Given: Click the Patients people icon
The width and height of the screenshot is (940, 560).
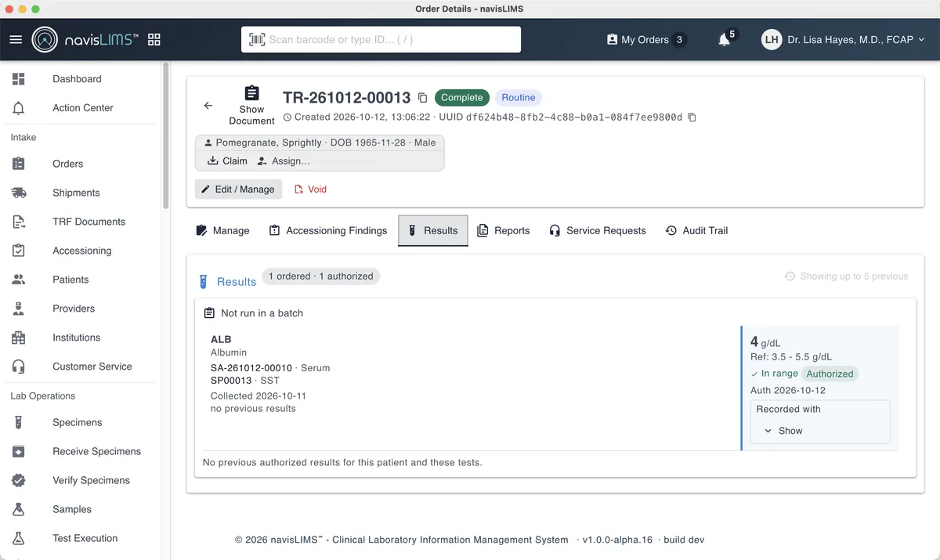Looking at the screenshot, I should point(19,280).
